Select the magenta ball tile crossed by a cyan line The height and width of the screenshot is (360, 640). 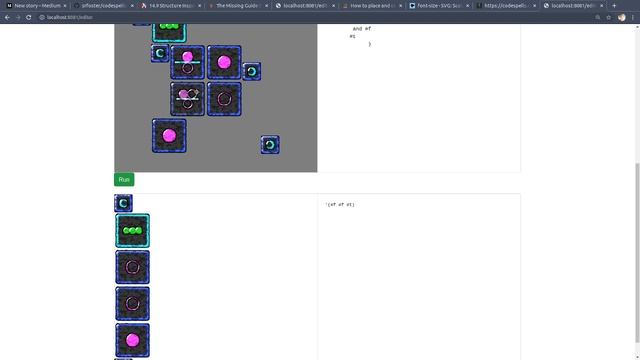click(187, 62)
